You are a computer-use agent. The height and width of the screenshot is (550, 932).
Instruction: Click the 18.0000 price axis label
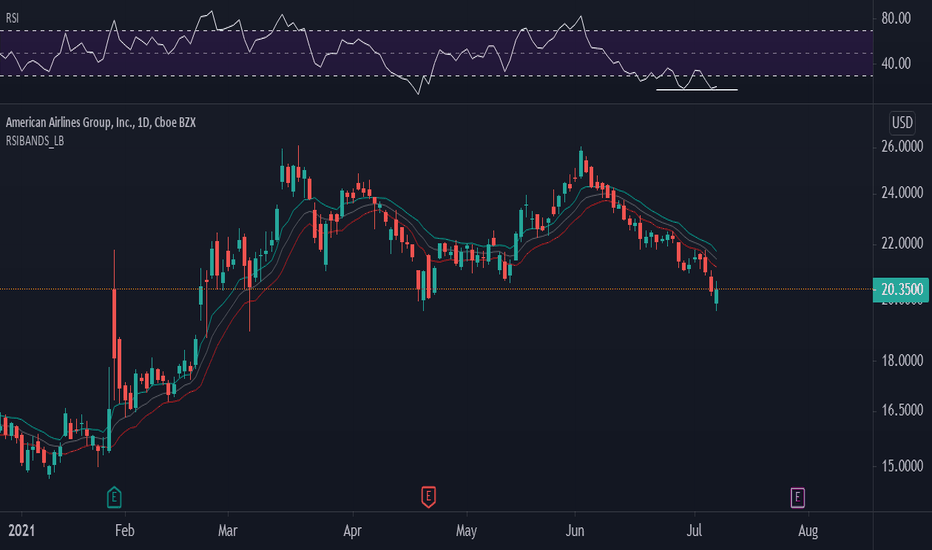coord(902,360)
